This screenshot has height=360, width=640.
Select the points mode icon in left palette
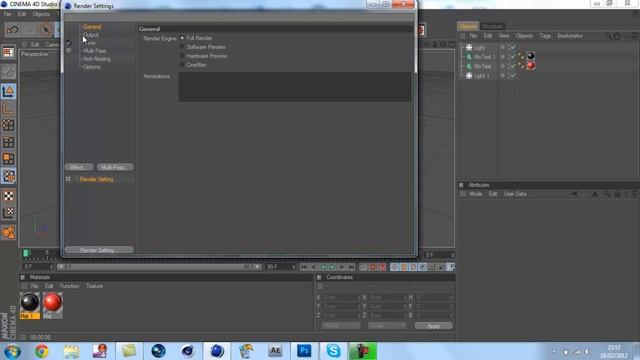point(8,125)
